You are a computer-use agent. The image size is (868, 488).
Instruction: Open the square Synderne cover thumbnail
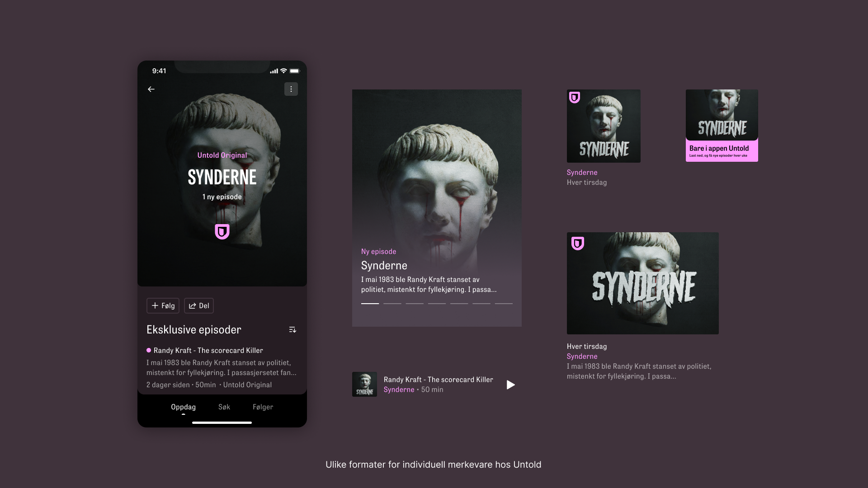pyautogui.click(x=604, y=126)
